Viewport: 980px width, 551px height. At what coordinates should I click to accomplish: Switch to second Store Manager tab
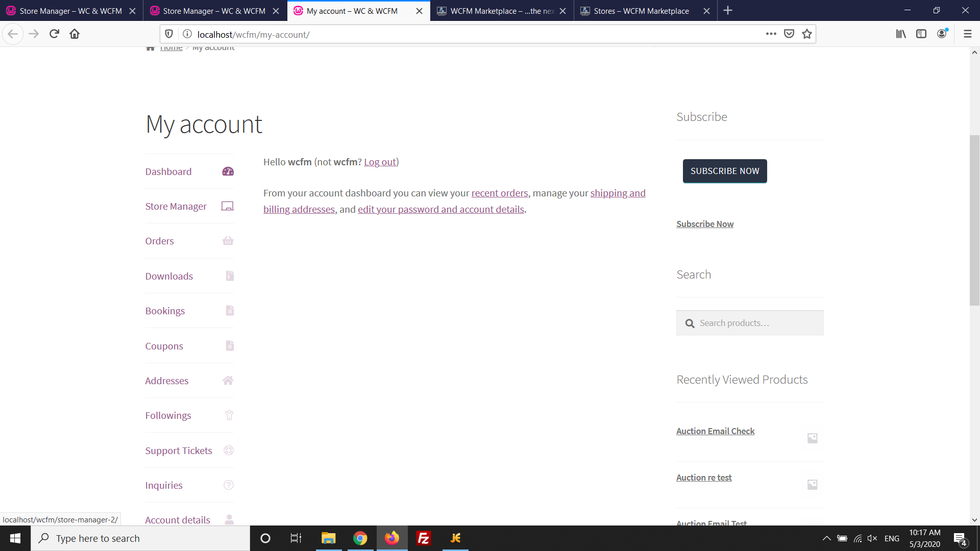214,11
